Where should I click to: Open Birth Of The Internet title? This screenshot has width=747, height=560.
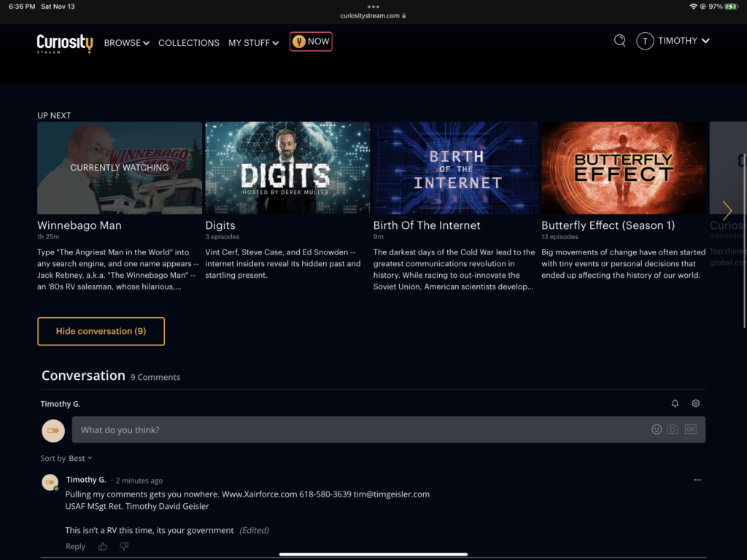click(x=426, y=225)
